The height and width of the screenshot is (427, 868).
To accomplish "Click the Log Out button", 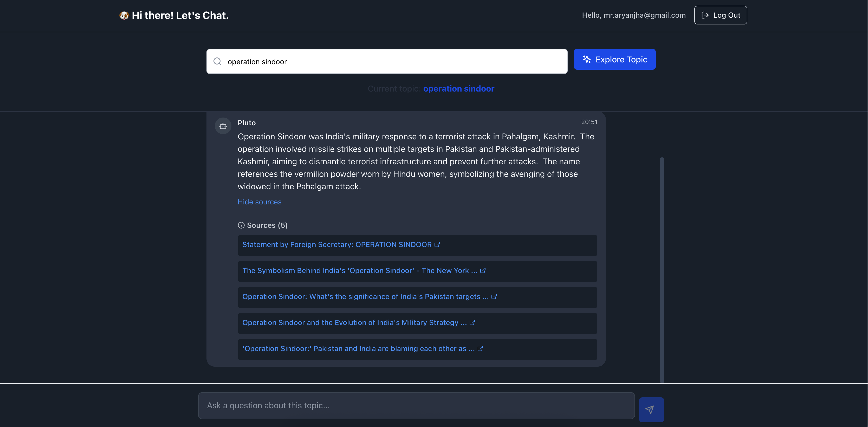I will (x=720, y=15).
